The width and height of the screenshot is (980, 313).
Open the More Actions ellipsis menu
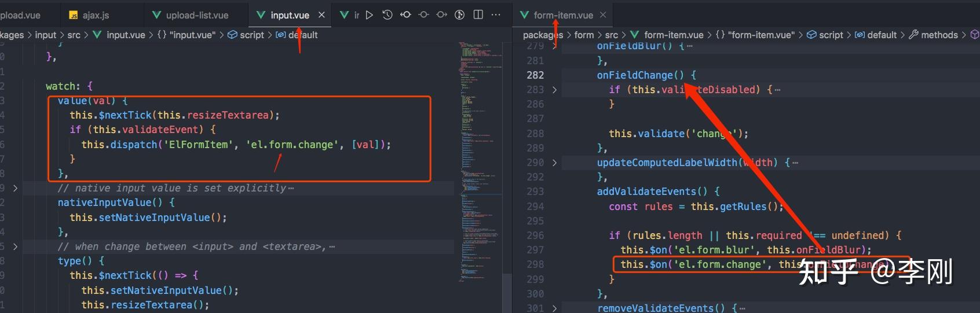496,15
